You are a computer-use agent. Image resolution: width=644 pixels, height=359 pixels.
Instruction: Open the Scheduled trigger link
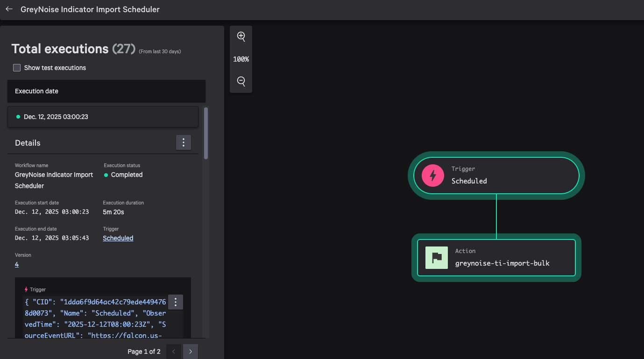118,238
